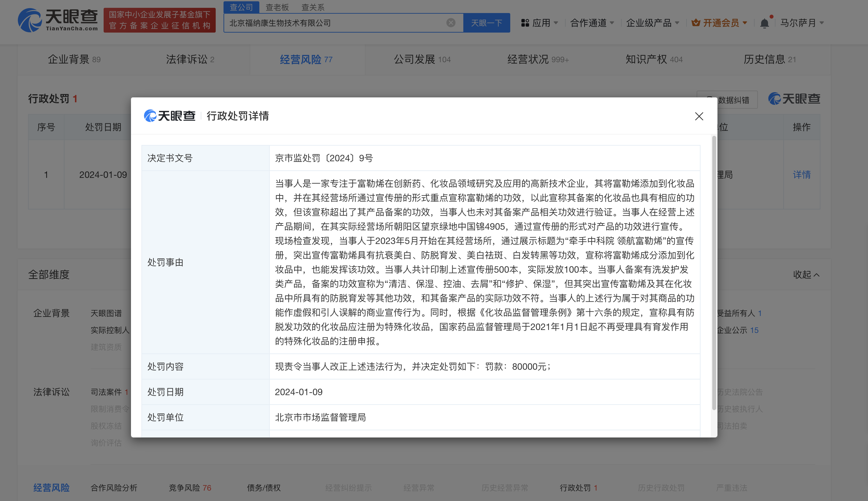Click the 决定书文号 label cell
Image resolution: width=868 pixels, height=501 pixels.
pyautogui.click(x=206, y=158)
